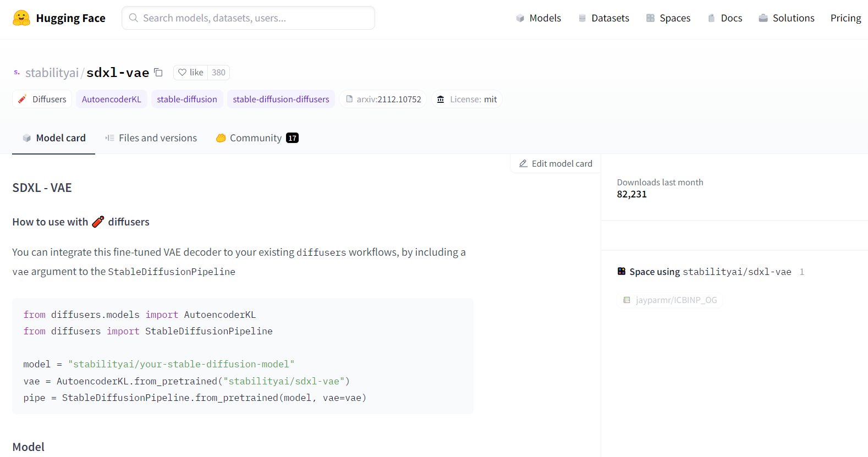
Task: Click the pencil icon beside Edit model card
Action: click(x=523, y=164)
